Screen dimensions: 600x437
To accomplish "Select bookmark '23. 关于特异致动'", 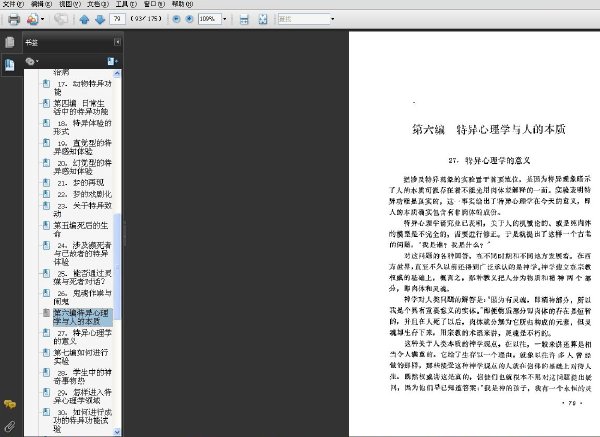I will [x=82, y=210].
